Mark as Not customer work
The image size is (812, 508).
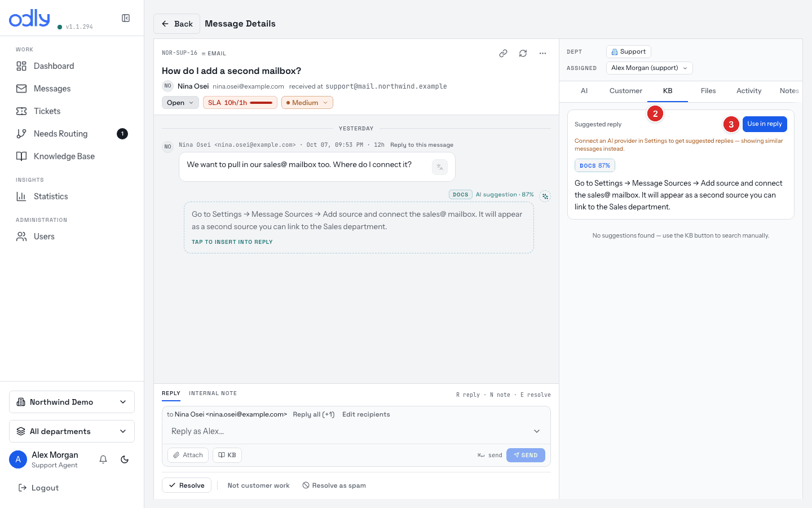click(x=258, y=485)
